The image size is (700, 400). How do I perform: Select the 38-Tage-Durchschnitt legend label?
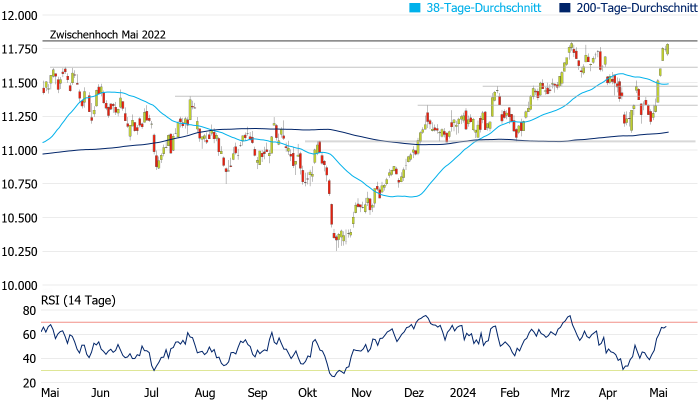[483, 8]
